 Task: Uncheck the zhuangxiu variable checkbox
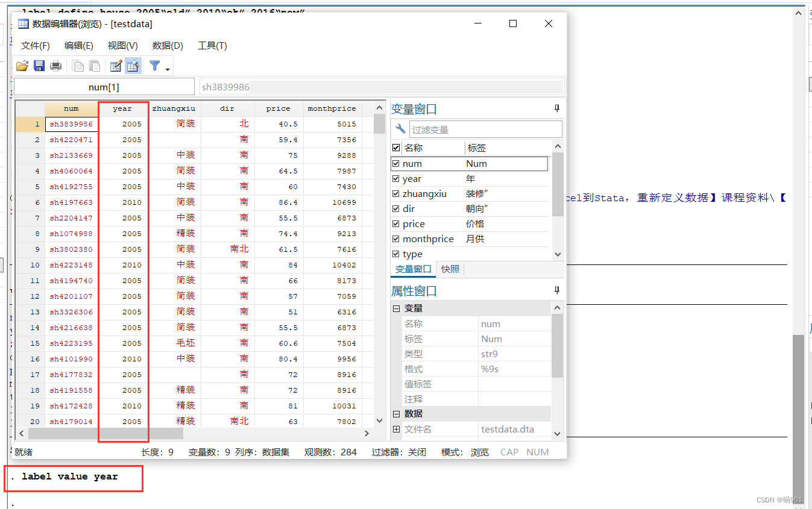pyautogui.click(x=396, y=193)
